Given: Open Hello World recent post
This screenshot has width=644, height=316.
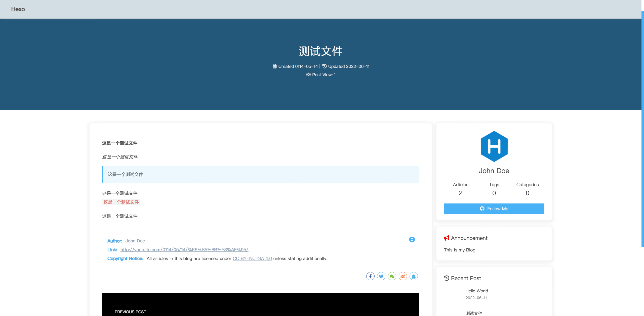Looking at the screenshot, I should pos(477,291).
